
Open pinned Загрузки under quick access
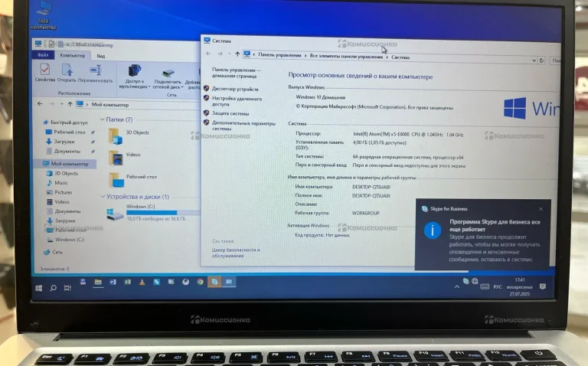click(x=64, y=142)
